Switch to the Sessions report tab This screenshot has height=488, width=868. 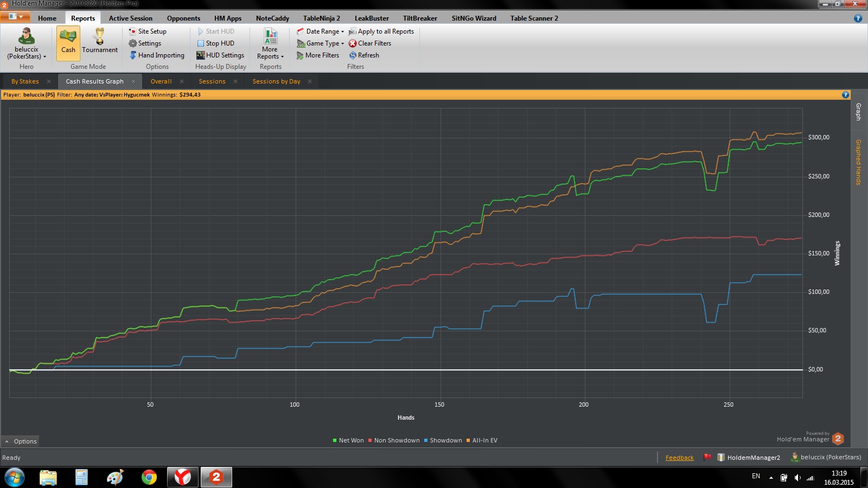coord(212,81)
